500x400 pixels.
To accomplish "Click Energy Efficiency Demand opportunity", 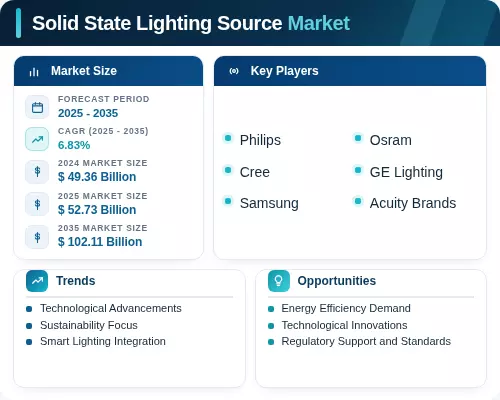I will [x=346, y=309].
